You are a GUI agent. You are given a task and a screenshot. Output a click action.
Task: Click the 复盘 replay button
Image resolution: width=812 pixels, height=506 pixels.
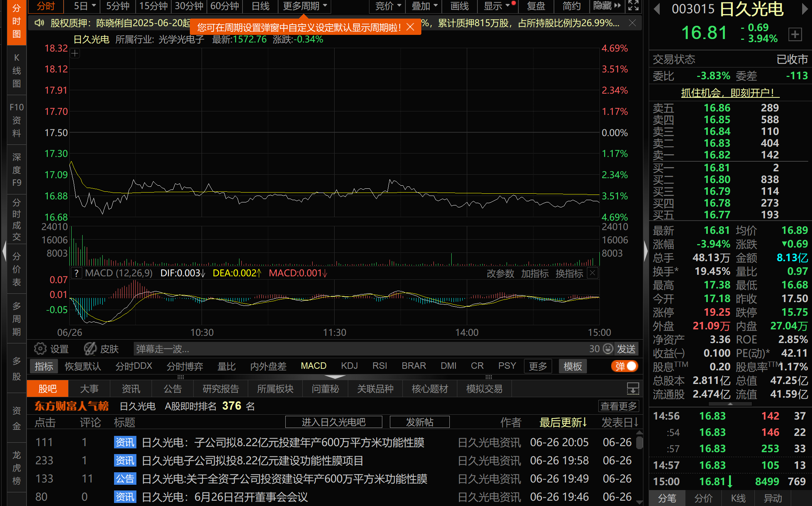[x=536, y=6]
